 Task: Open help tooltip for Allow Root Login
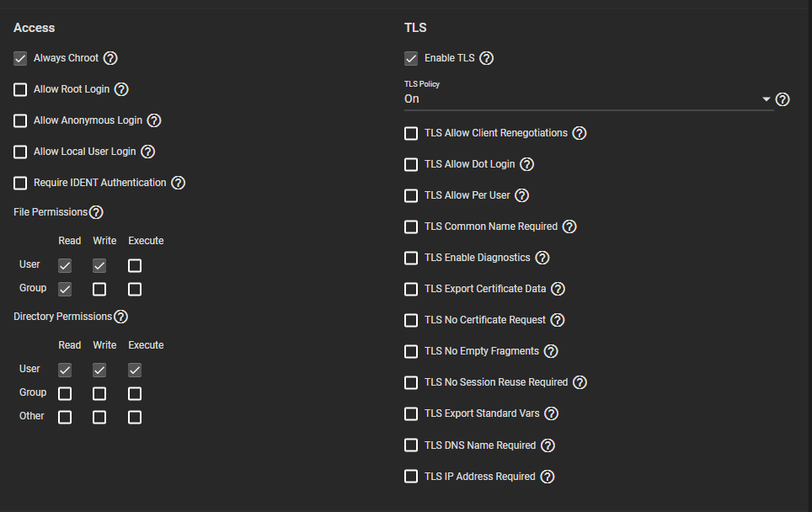[x=121, y=89]
